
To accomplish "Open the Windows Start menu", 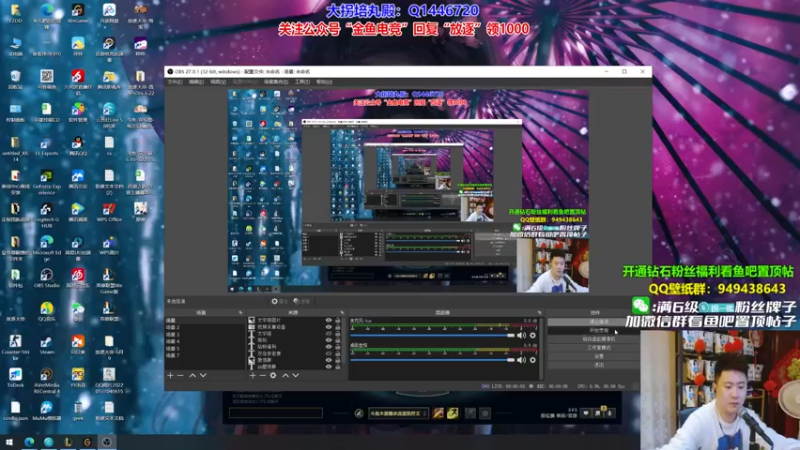I will 9,442.
